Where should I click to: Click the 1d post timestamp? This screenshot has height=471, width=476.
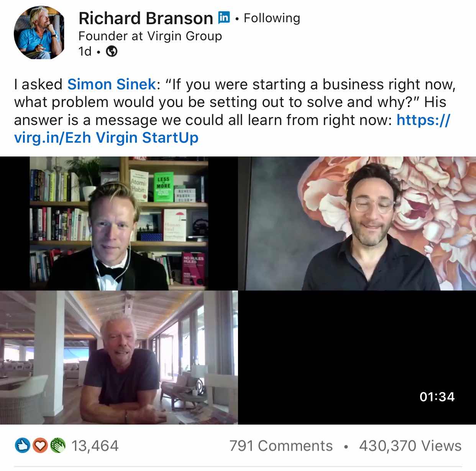[x=85, y=51]
